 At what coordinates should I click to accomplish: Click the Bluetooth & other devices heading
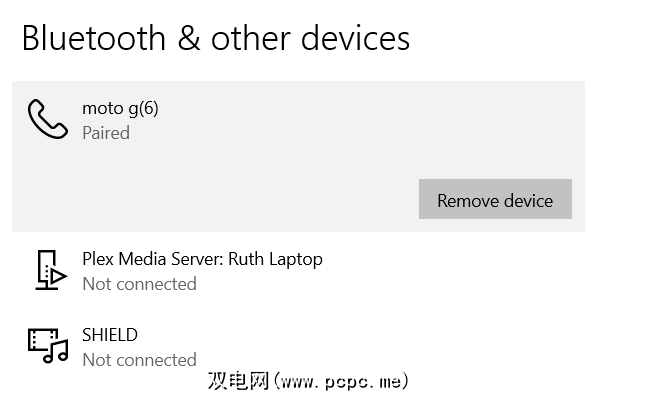[215, 38]
